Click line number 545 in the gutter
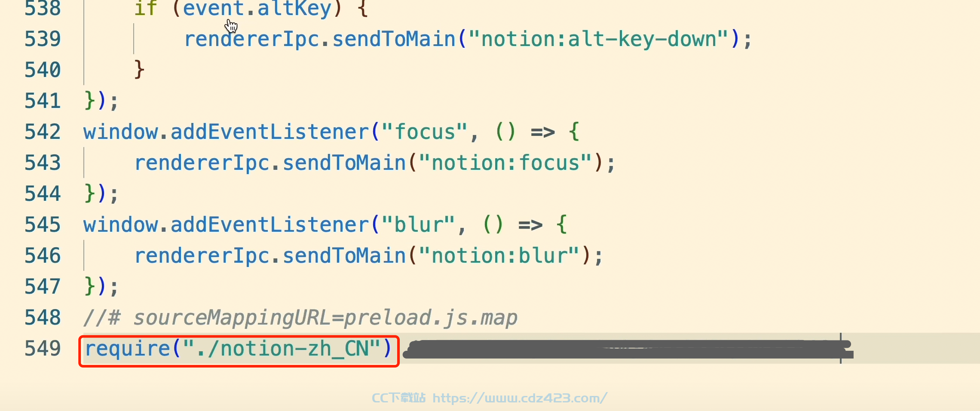 [43, 224]
